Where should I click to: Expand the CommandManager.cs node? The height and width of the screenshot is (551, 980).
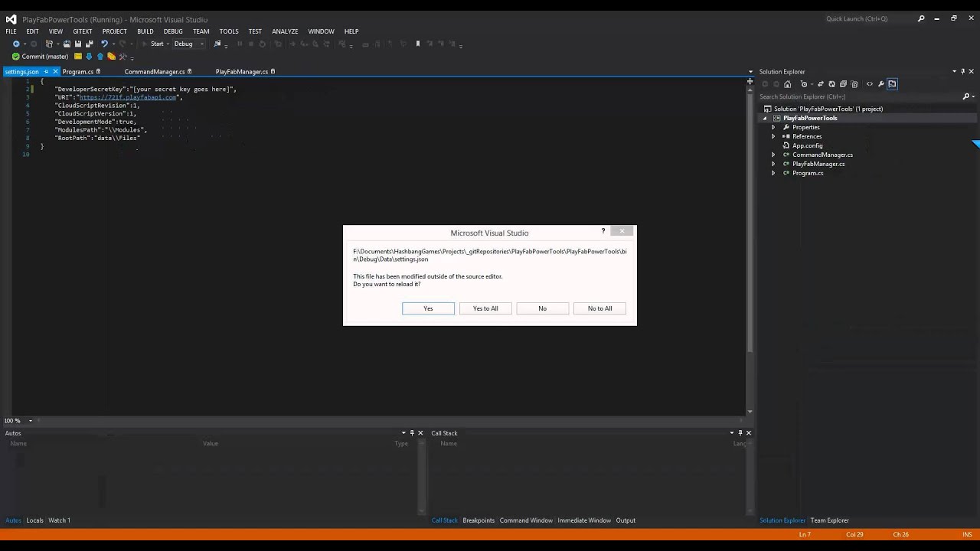pyautogui.click(x=773, y=155)
